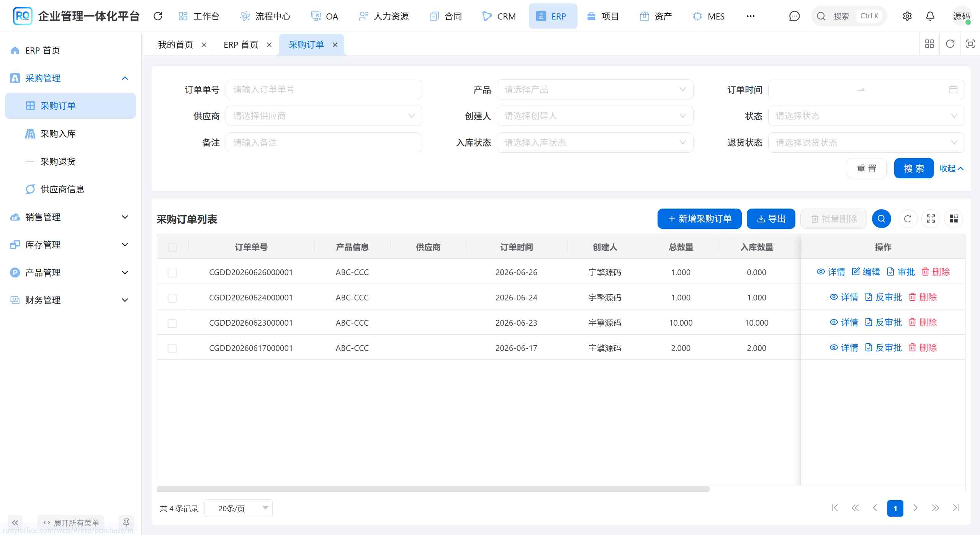This screenshot has height=535, width=980.
Task: Click the 重置 reset button
Action: tap(866, 168)
